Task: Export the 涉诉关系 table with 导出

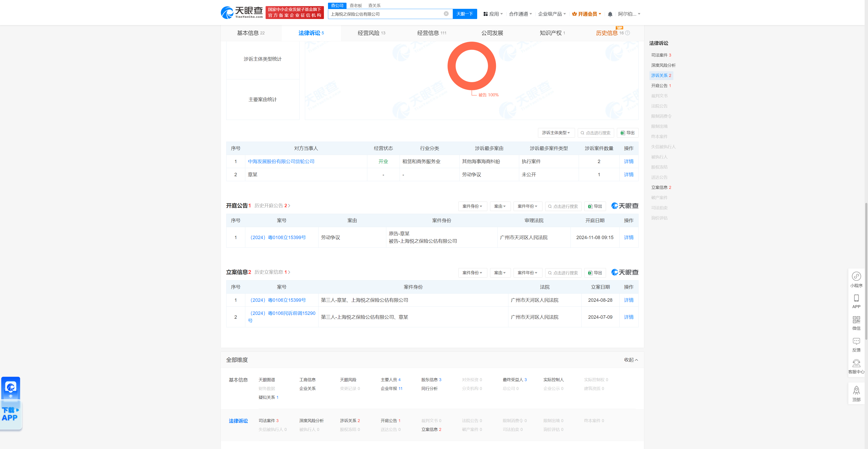Action: (x=628, y=133)
